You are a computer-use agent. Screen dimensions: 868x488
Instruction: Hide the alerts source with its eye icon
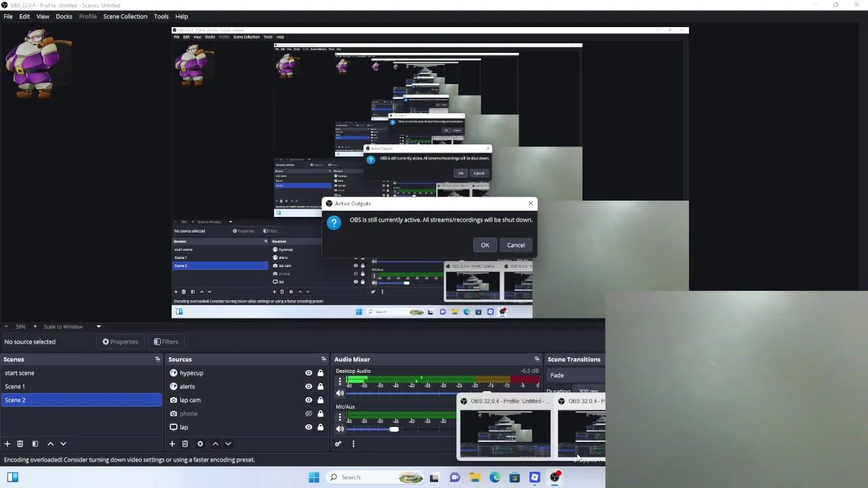[x=309, y=386]
